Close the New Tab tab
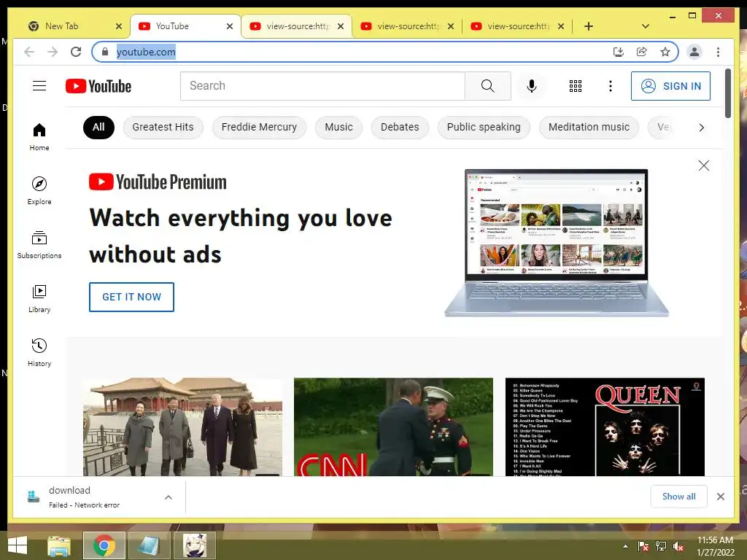Viewport: 747px width, 560px height. [119, 26]
